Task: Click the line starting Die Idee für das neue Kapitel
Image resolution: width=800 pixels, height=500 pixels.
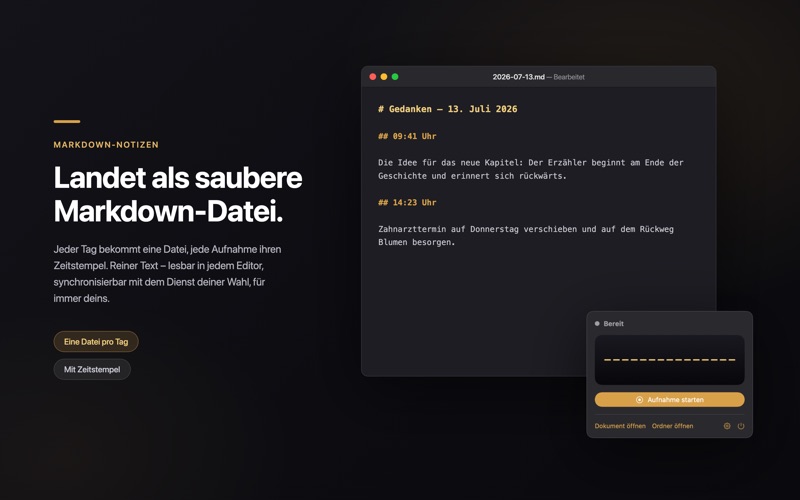Action: point(531,163)
